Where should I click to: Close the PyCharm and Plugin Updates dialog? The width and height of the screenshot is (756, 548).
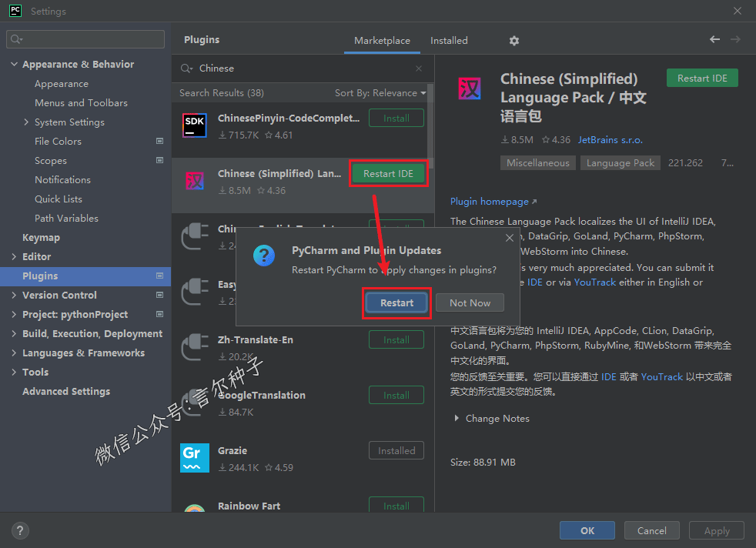(x=509, y=239)
